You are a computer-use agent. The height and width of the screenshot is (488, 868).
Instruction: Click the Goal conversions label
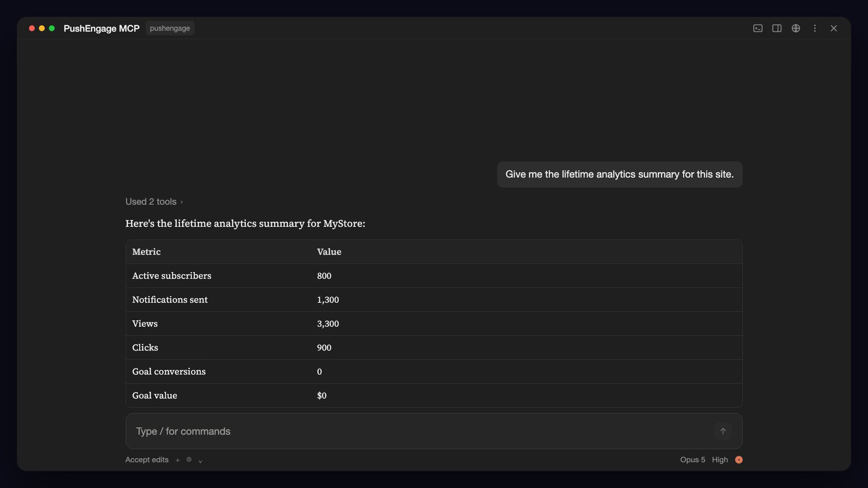(169, 371)
